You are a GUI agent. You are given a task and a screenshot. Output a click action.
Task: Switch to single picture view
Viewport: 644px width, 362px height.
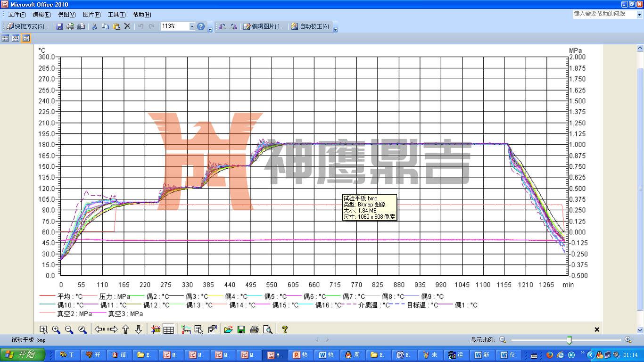pyautogui.click(x=26, y=38)
